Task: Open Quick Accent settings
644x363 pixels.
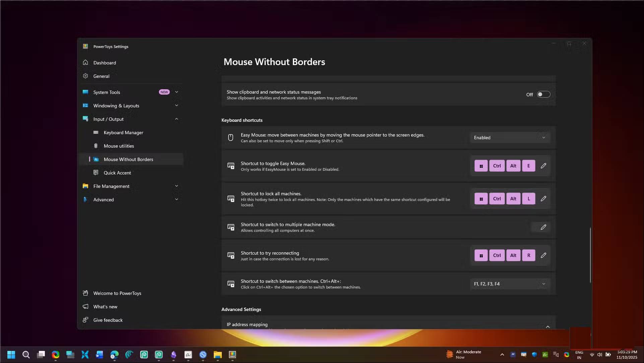Action: click(117, 173)
